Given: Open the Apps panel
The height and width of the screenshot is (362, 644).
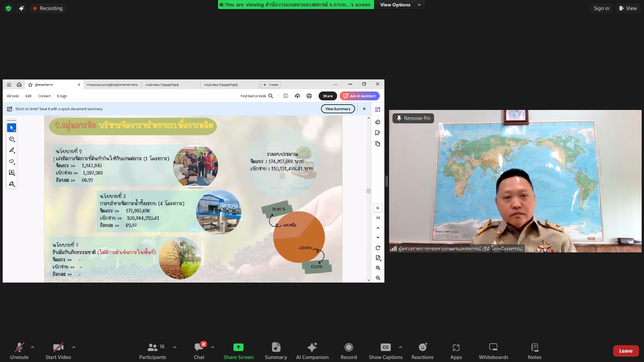Looking at the screenshot, I should click(456, 350).
